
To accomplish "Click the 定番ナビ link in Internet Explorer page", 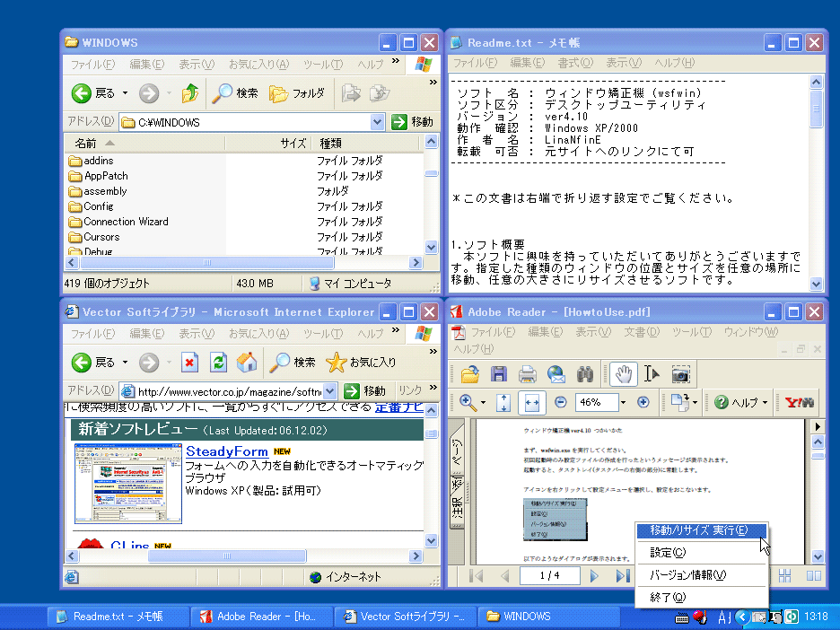I will click(399, 407).
